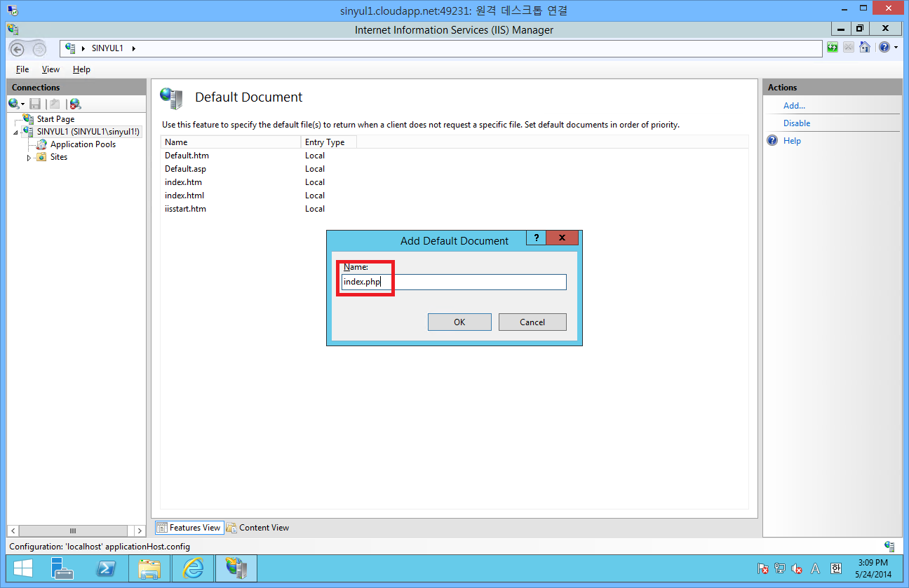The height and width of the screenshot is (588, 909).
Task: Click the Up one level icon in Connections
Action: click(x=55, y=104)
